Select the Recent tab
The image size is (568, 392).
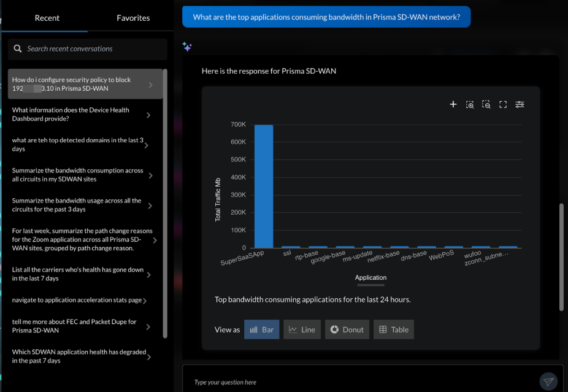(x=46, y=18)
